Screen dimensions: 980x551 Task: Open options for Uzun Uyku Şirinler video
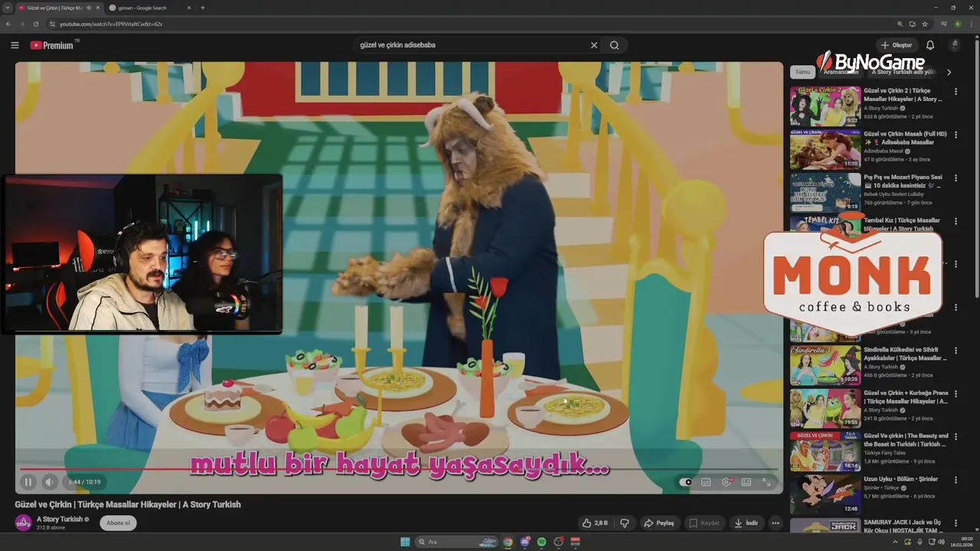pyautogui.click(x=955, y=480)
